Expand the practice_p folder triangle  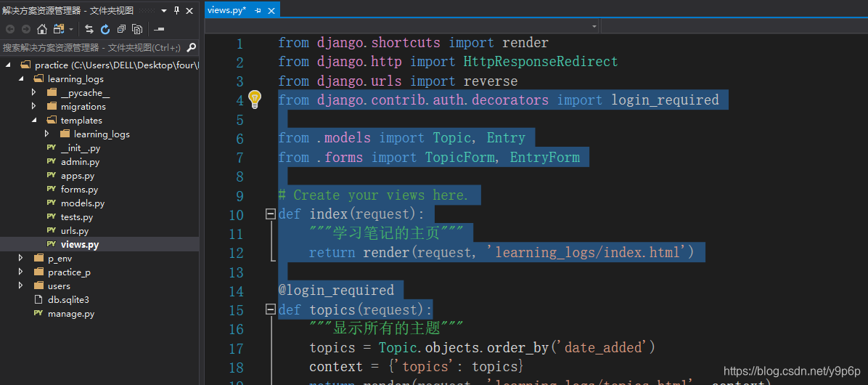[x=21, y=272]
